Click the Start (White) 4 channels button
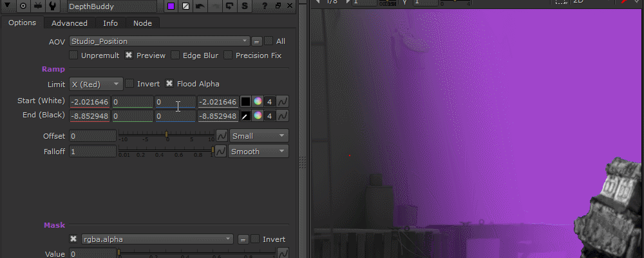Image resolution: width=644 pixels, height=258 pixels. (269, 102)
